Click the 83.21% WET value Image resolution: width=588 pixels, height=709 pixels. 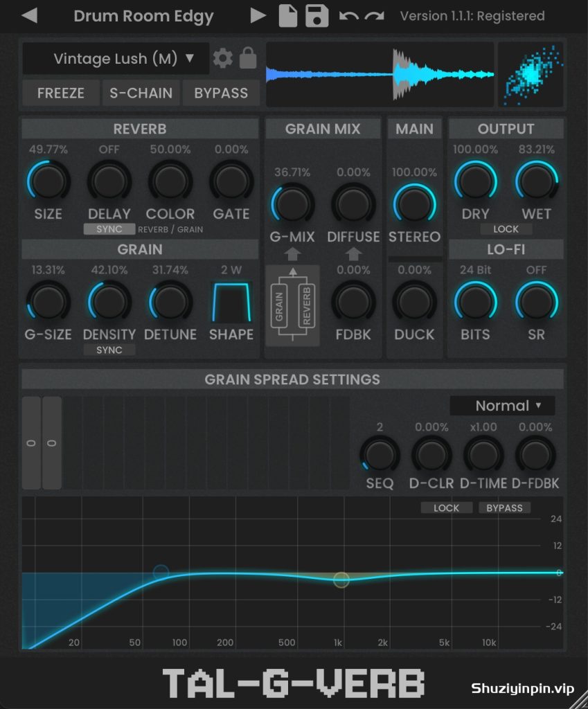click(537, 150)
